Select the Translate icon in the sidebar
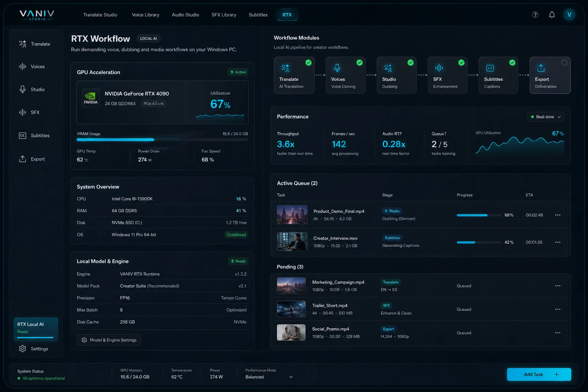 coord(23,44)
